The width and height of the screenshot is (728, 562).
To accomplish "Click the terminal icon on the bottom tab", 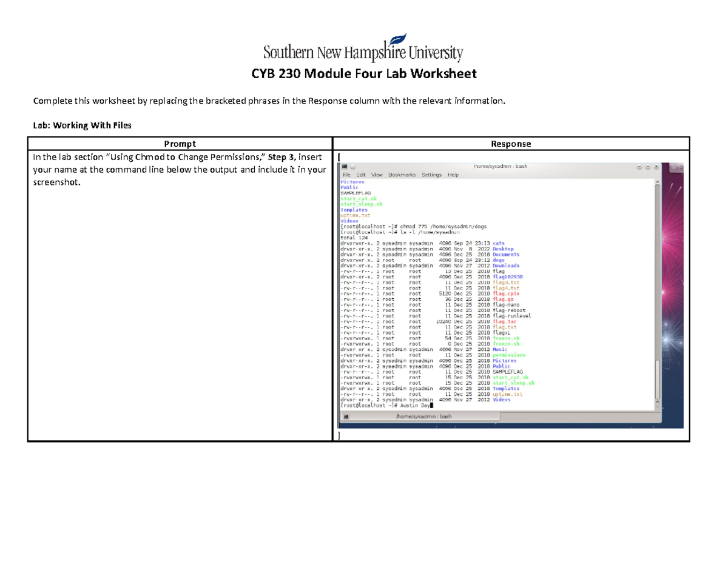I will point(346,417).
